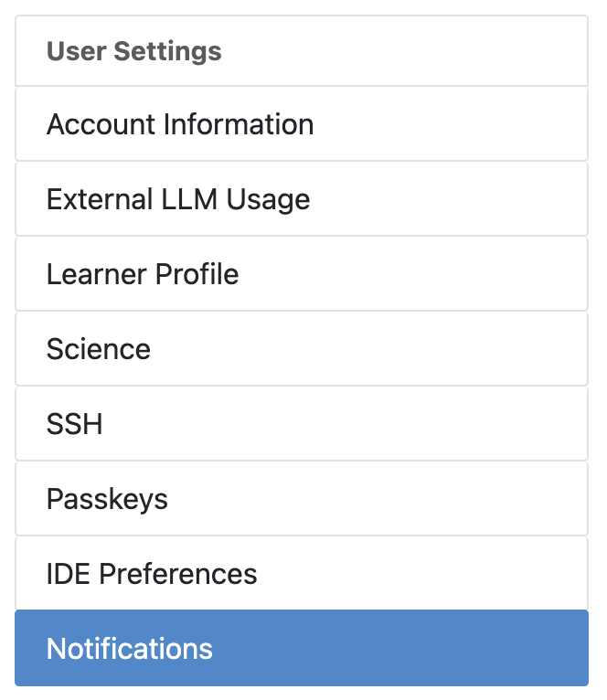Open the Account Information settings
607x700 pixels.
pyautogui.click(x=180, y=124)
